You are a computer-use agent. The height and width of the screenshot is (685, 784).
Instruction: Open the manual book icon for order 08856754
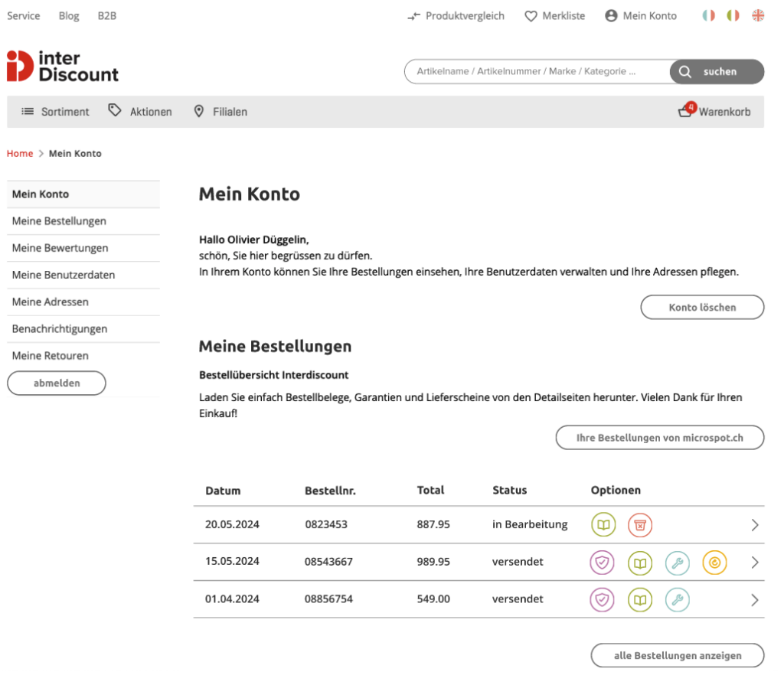click(x=640, y=599)
